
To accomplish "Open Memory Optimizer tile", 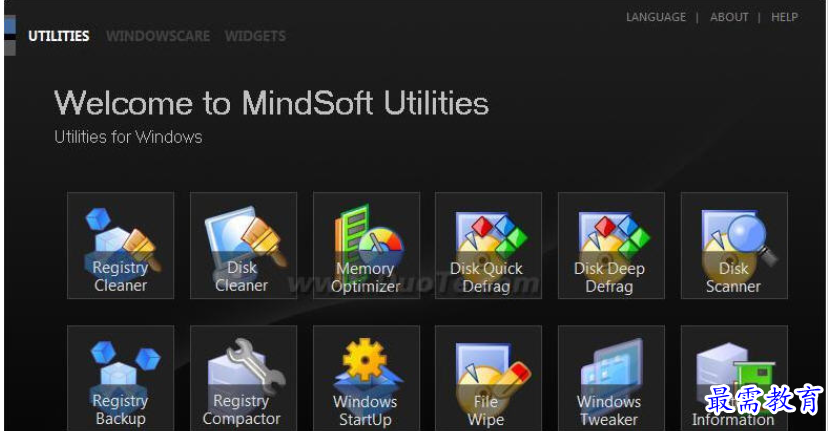I will (366, 245).
